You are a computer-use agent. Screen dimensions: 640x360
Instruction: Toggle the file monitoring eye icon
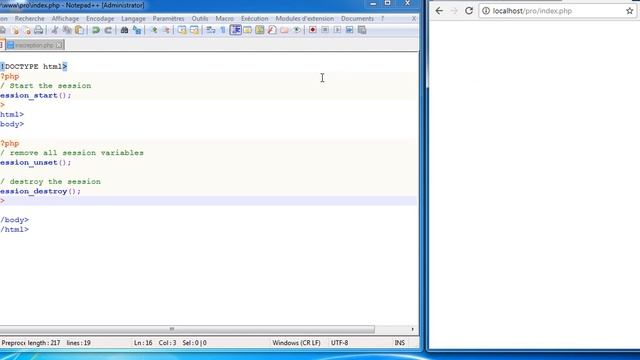coord(297,30)
